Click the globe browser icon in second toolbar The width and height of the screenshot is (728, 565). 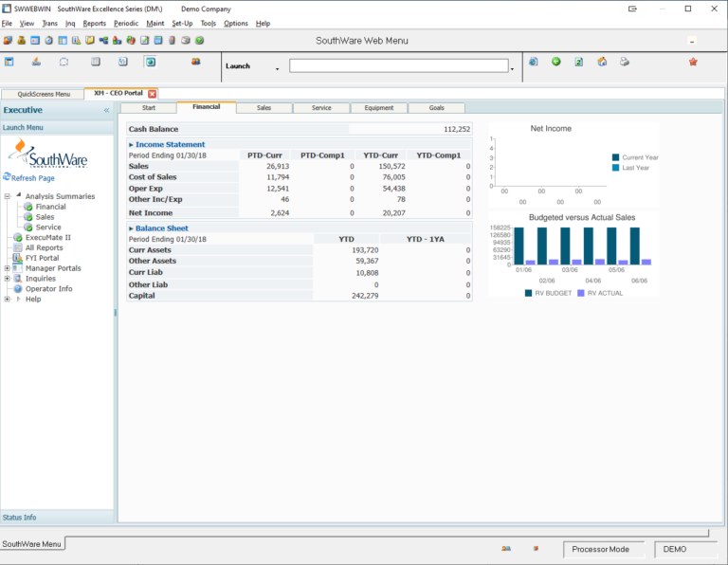pyautogui.click(x=151, y=62)
